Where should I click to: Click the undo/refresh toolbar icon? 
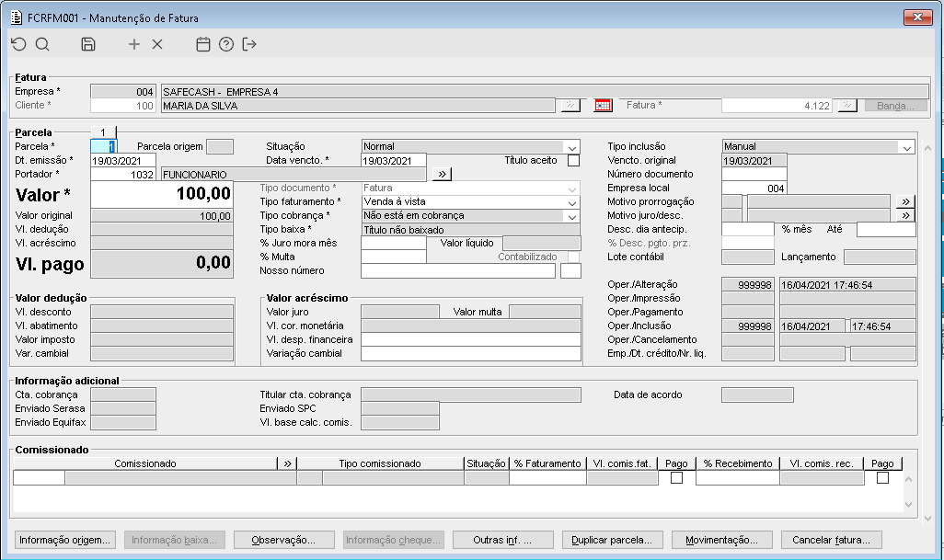click(18, 44)
